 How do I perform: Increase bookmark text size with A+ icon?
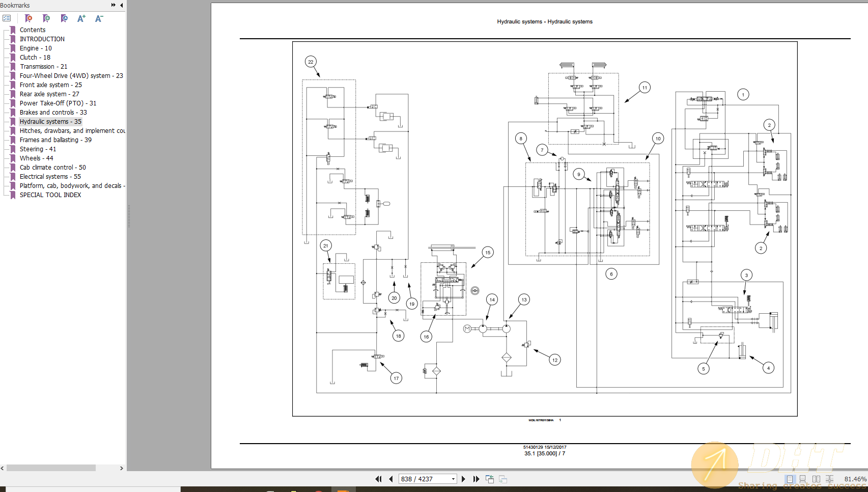[x=81, y=18]
